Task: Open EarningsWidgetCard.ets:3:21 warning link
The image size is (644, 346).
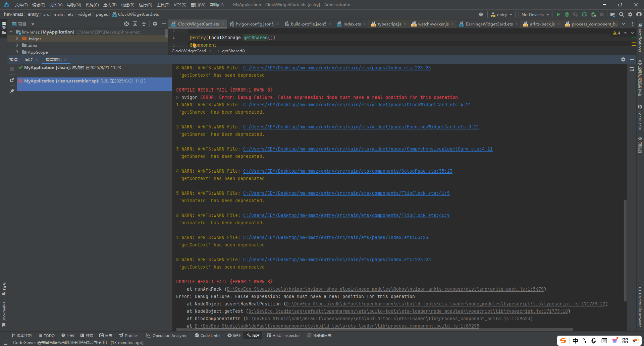Action: coord(361,127)
